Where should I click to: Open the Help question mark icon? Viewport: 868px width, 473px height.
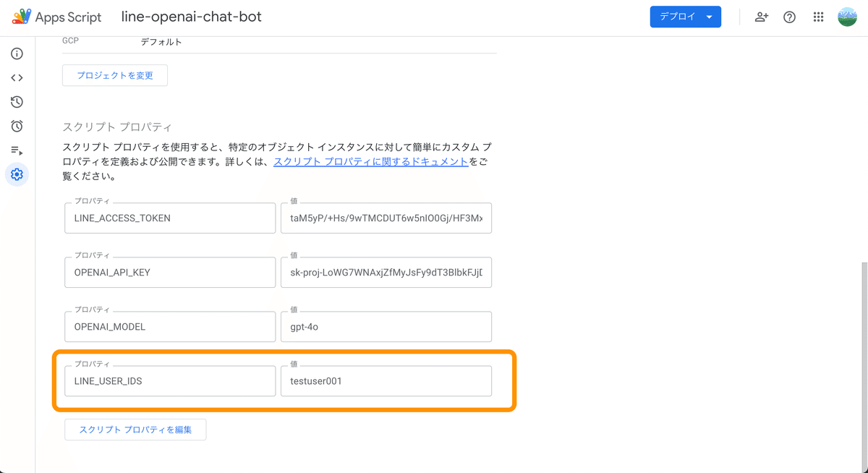click(790, 17)
